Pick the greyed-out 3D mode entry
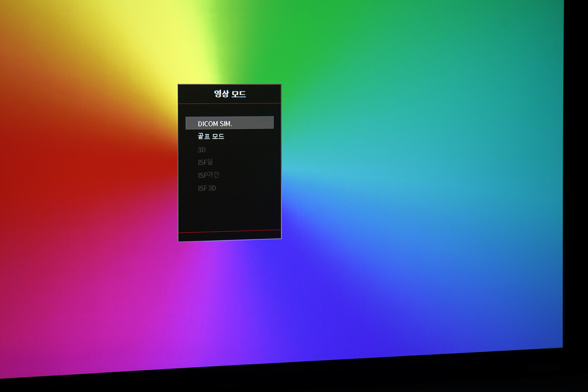 tap(202, 150)
